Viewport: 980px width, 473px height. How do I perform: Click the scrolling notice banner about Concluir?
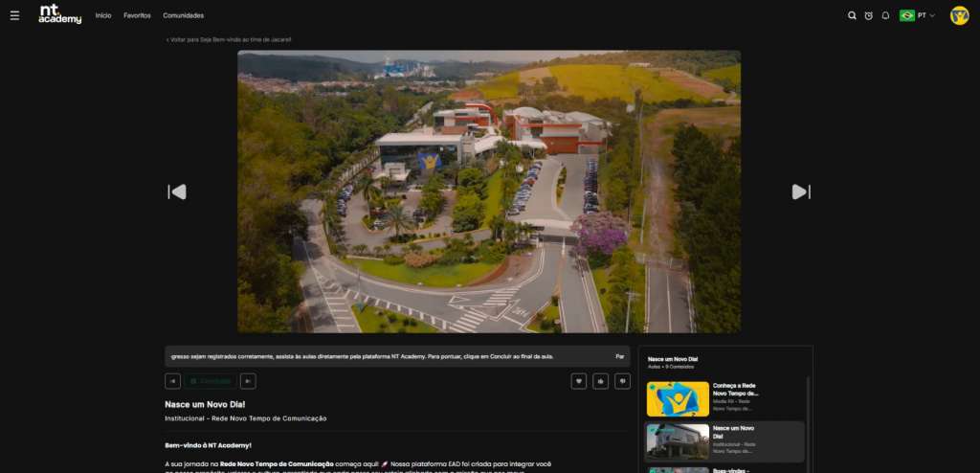tap(397, 356)
